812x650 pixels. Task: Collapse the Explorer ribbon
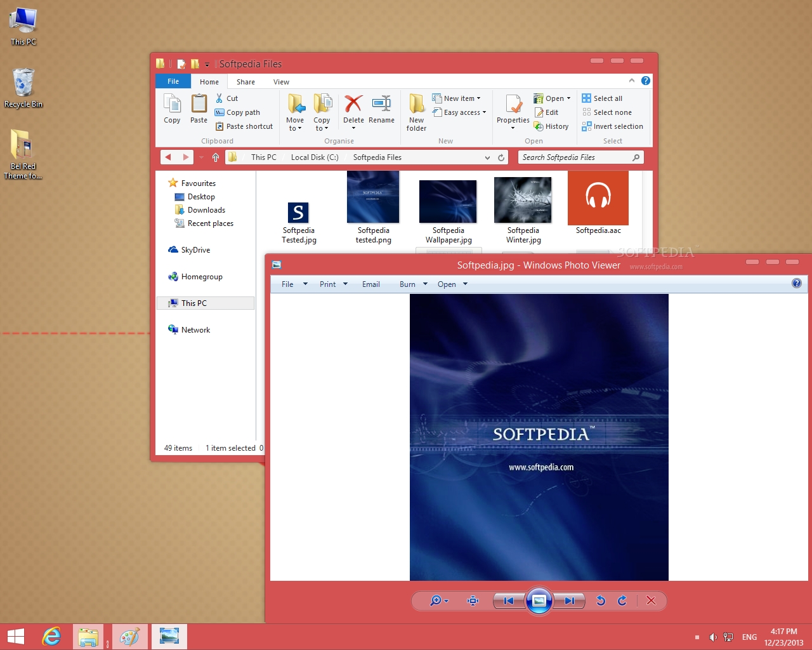[632, 81]
